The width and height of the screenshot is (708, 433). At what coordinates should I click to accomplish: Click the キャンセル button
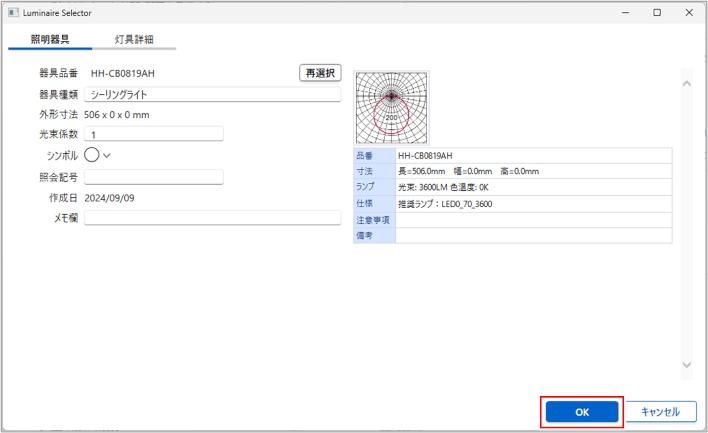coord(660,411)
